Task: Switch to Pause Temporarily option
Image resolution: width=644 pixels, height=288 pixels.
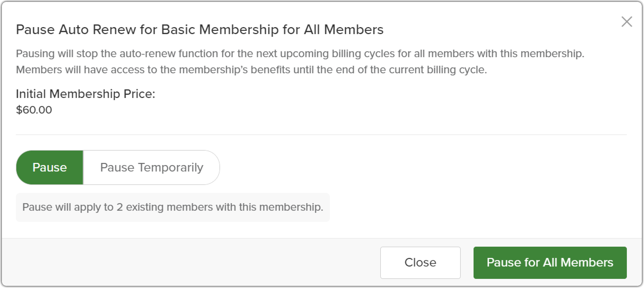Action: (x=151, y=167)
